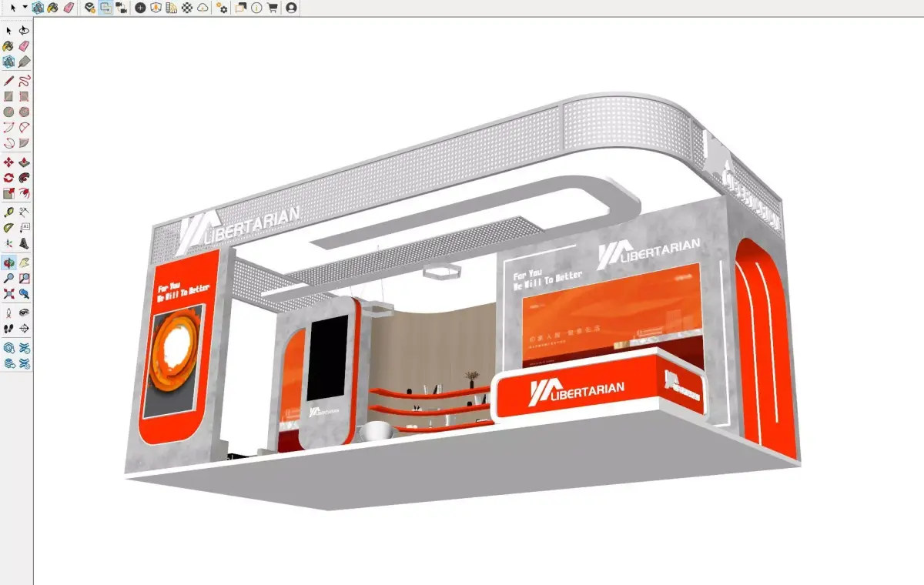Select the Follow Me tool
Image resolution: width=924 pixels, height=585 pixels.
point(25,178)
